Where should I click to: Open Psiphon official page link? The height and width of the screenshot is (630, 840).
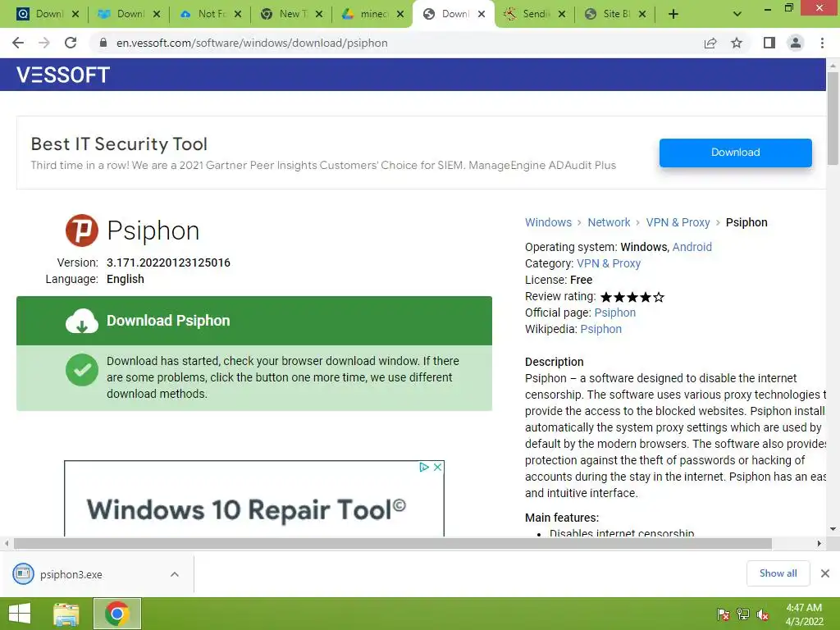click(x=615, y=313)
